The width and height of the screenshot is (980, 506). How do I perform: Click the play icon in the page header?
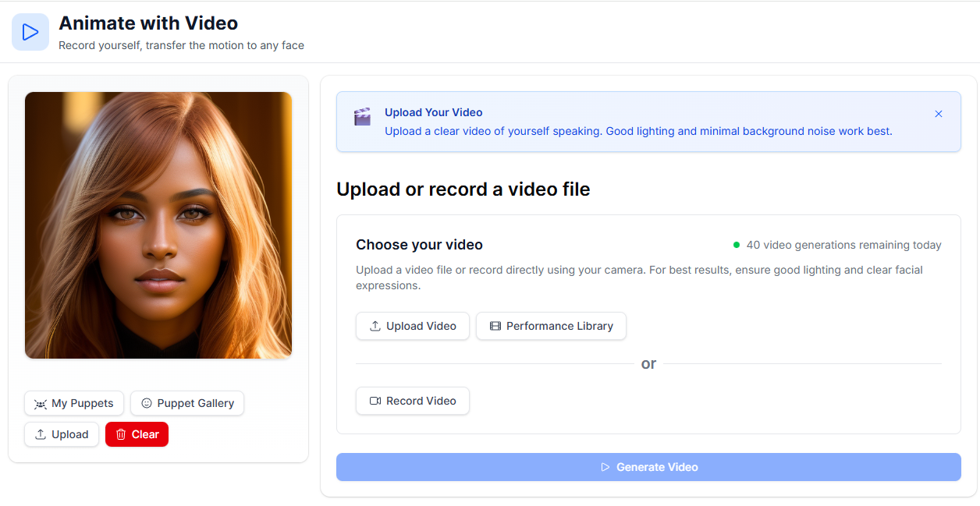pyautogui.click(x=30, y=31)
